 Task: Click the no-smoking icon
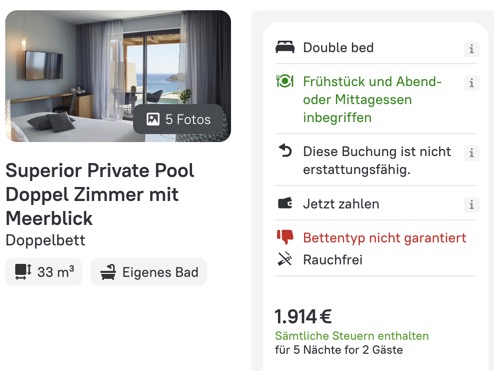pyautogui.click(x=285, y=259)
